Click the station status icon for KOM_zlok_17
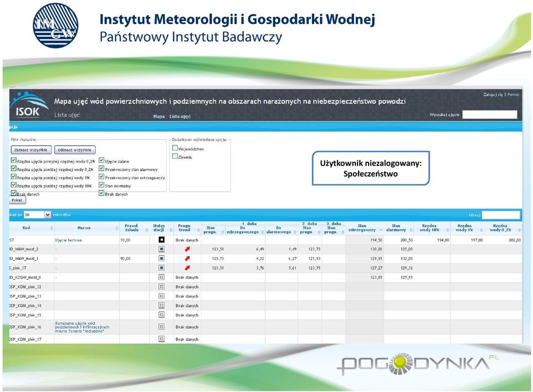 (x=162, y=339)
